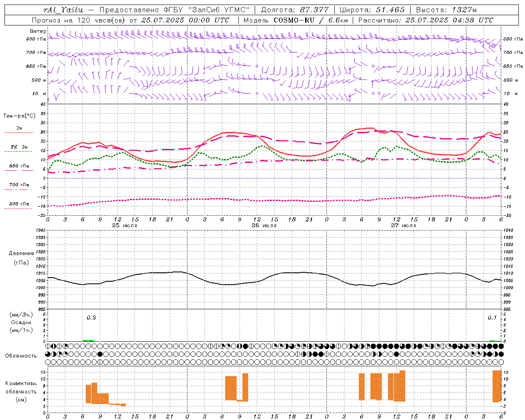Click the Тем-ра(°C) axis title

19,116
